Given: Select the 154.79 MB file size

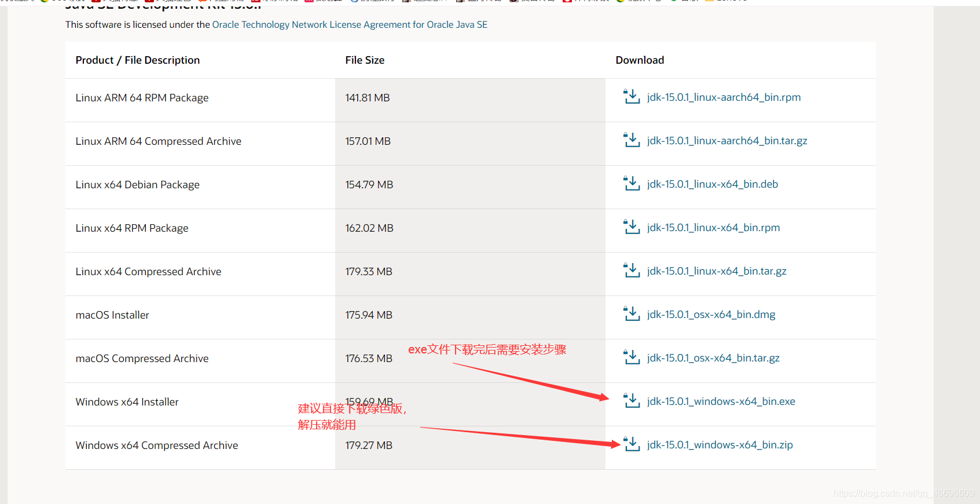Looking at the screenshot, I should pyautogui.click(x=369, y=185).
